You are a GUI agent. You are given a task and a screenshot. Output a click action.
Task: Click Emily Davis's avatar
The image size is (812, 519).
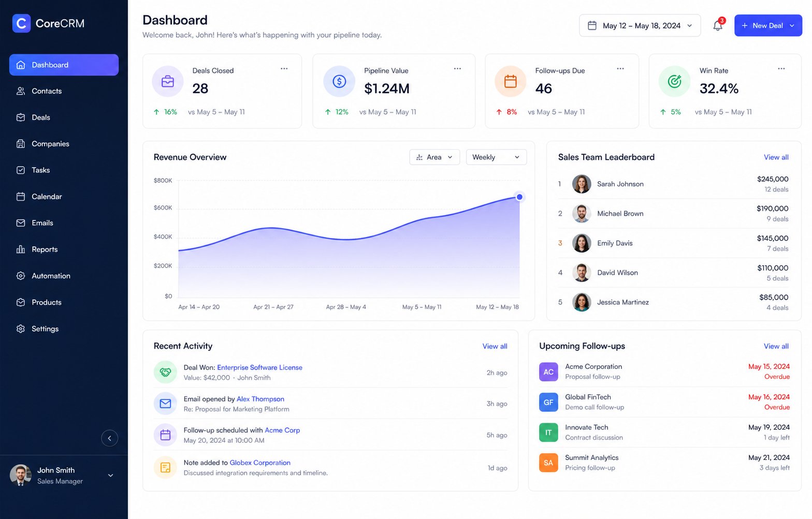[x=582, y=243]
